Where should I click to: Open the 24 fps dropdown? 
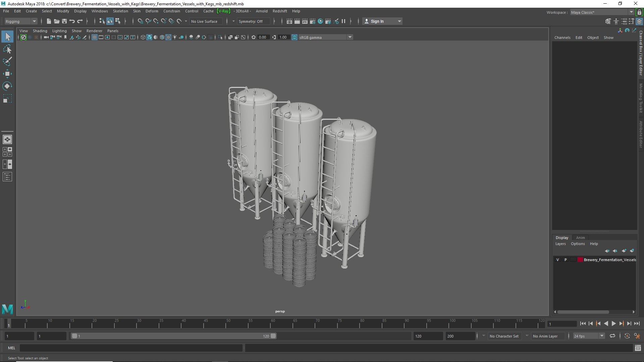click(x=588, y=336)
